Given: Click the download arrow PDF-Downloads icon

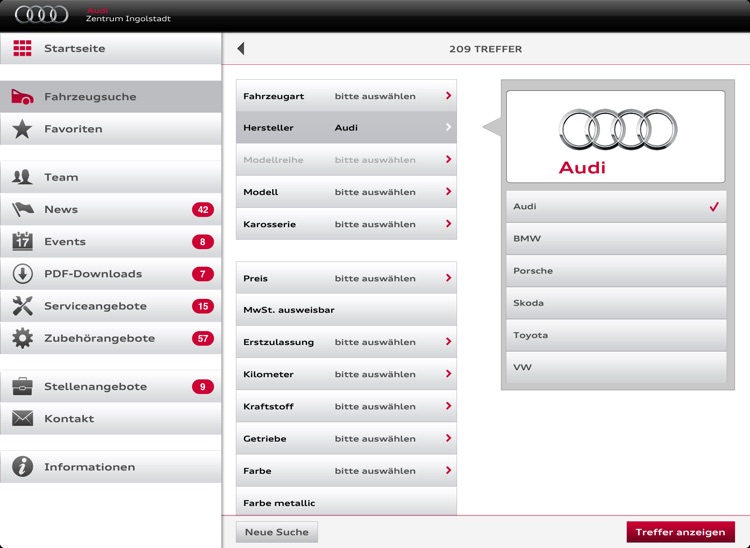Looking at the screenshot, I should [x=22, y=274].
